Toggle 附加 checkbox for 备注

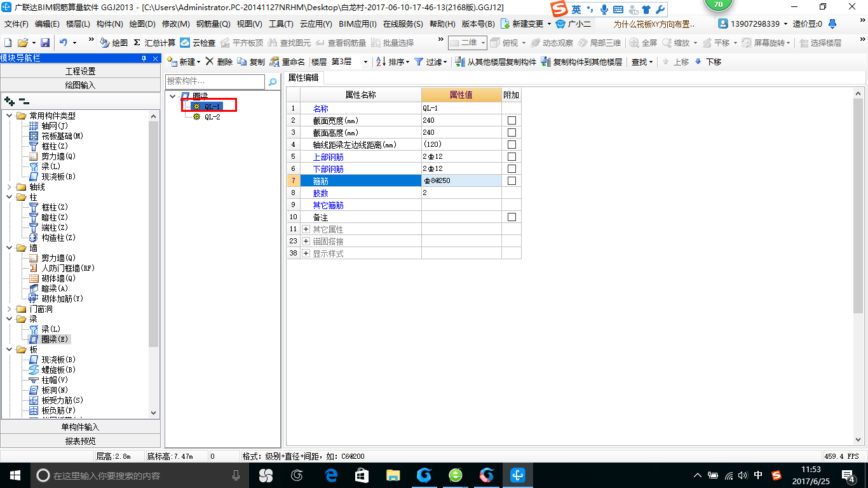pos(512,217)
